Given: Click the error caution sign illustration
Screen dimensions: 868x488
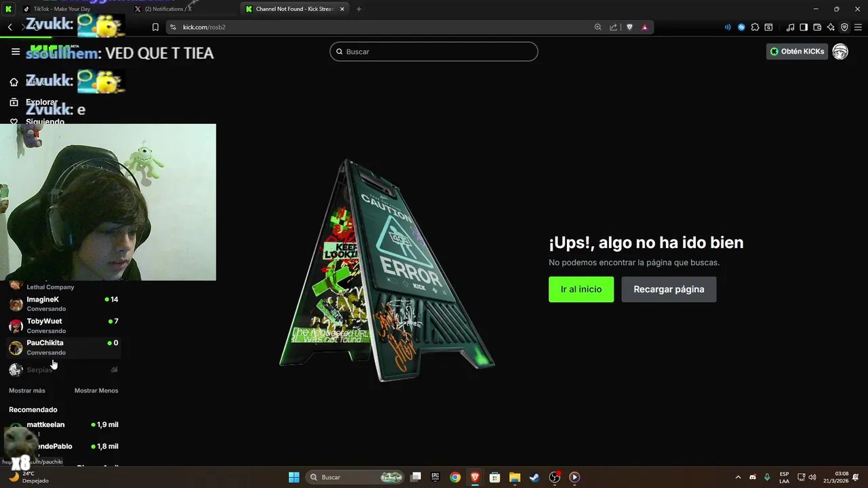Looking at the screenshot, I should (387, 271).
